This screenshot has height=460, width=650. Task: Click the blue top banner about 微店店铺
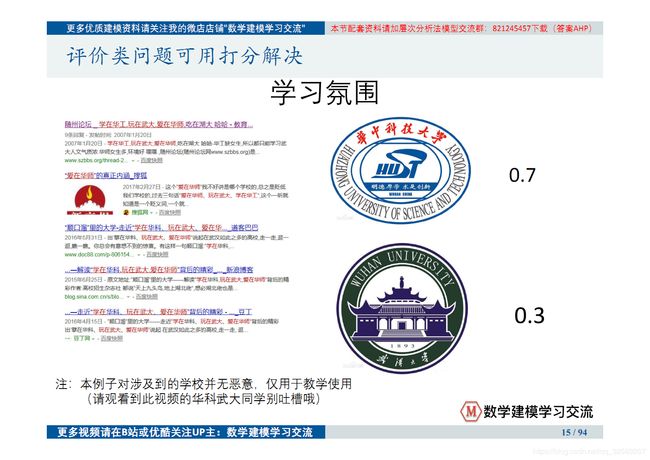[186, 28]
